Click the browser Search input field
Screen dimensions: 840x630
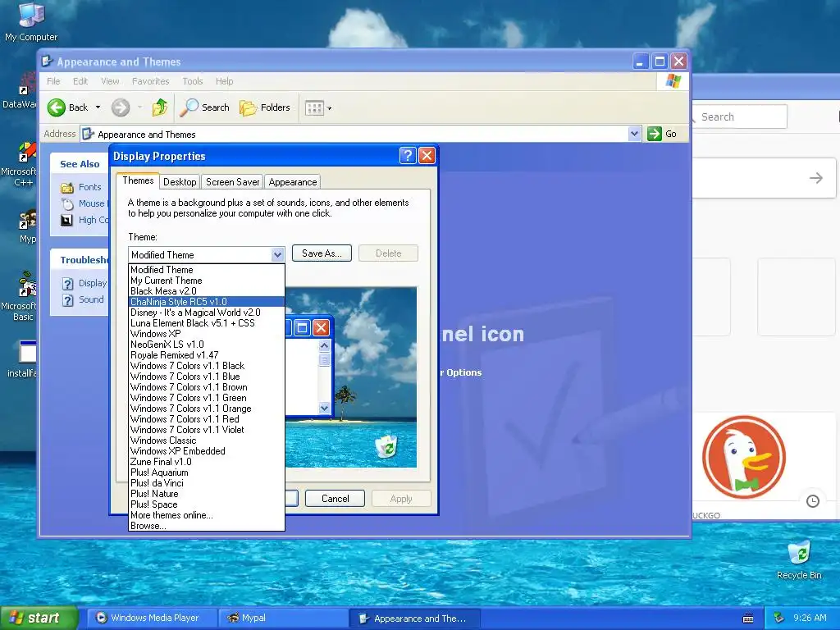coord(740,116)
